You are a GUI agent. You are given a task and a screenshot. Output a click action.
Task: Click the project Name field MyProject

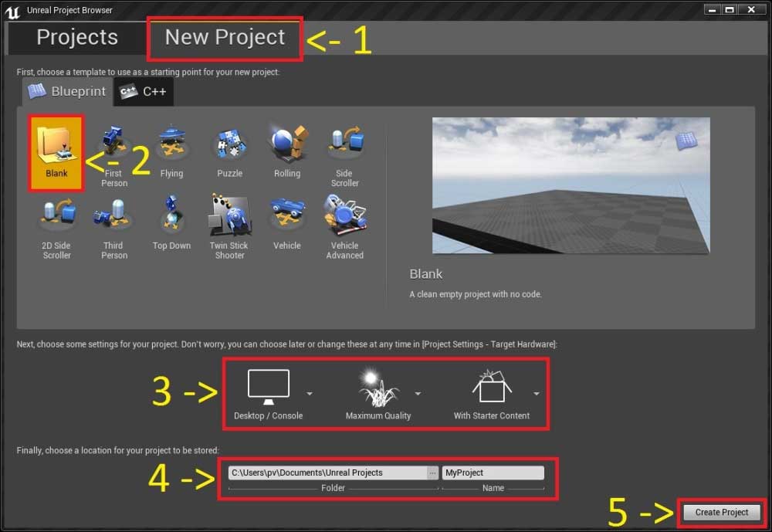pyautogui.click(x=493, y=473)
